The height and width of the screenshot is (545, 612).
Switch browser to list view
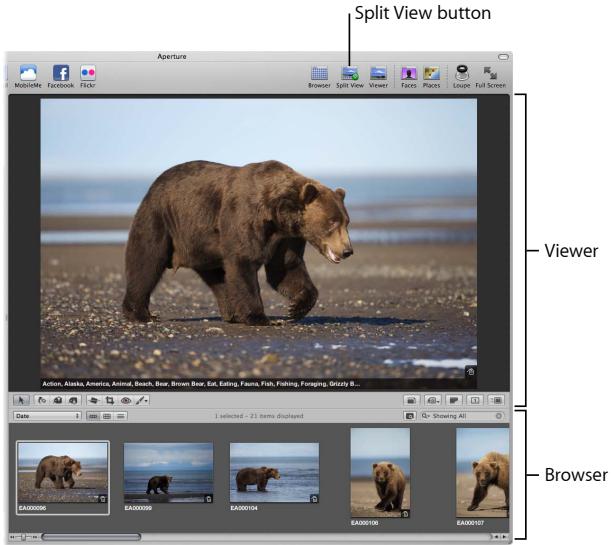121,416
